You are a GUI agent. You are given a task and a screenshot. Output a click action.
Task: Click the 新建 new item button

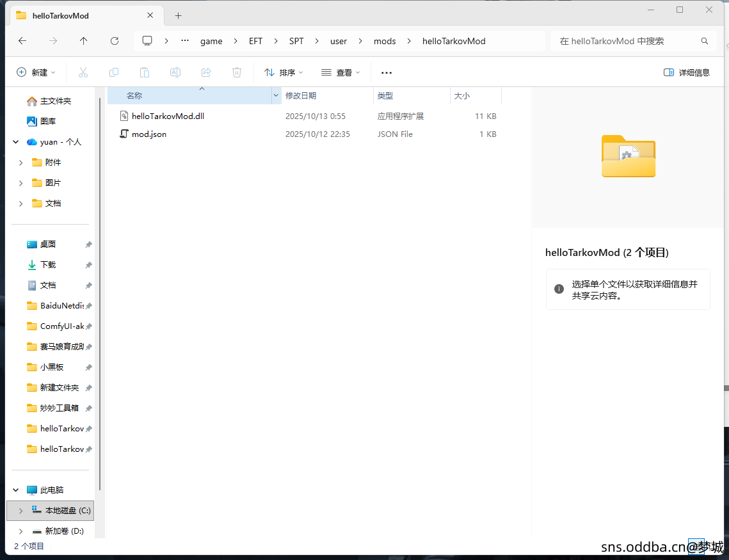pyautogui.click(x=36, y=72)
